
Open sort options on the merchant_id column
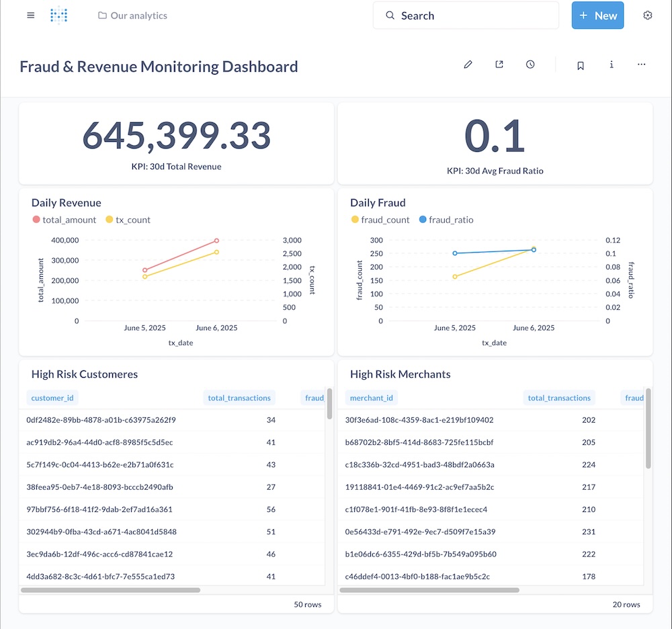pyautogui.click(x=372, y=397)
